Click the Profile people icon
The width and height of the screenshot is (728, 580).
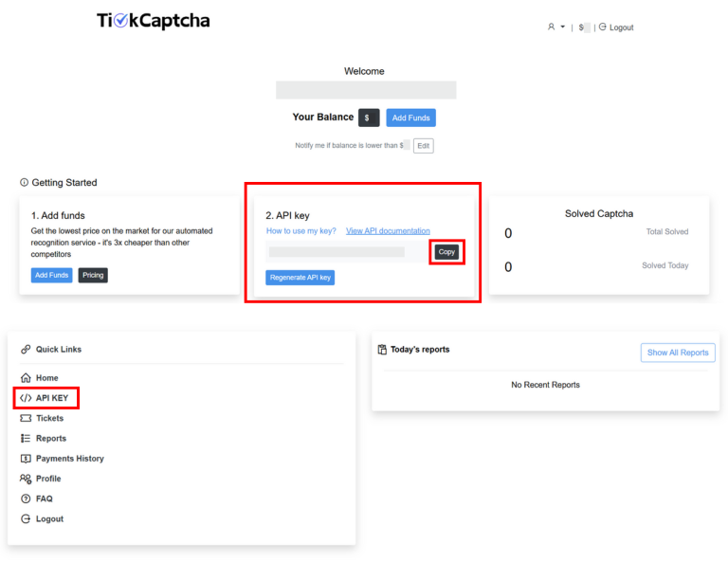[x=26, y=479]
